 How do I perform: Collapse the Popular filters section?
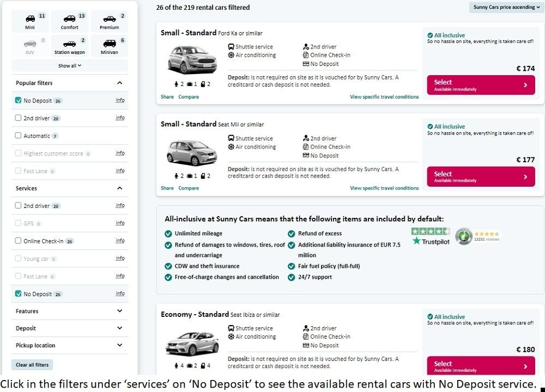[x=120, y=83]
